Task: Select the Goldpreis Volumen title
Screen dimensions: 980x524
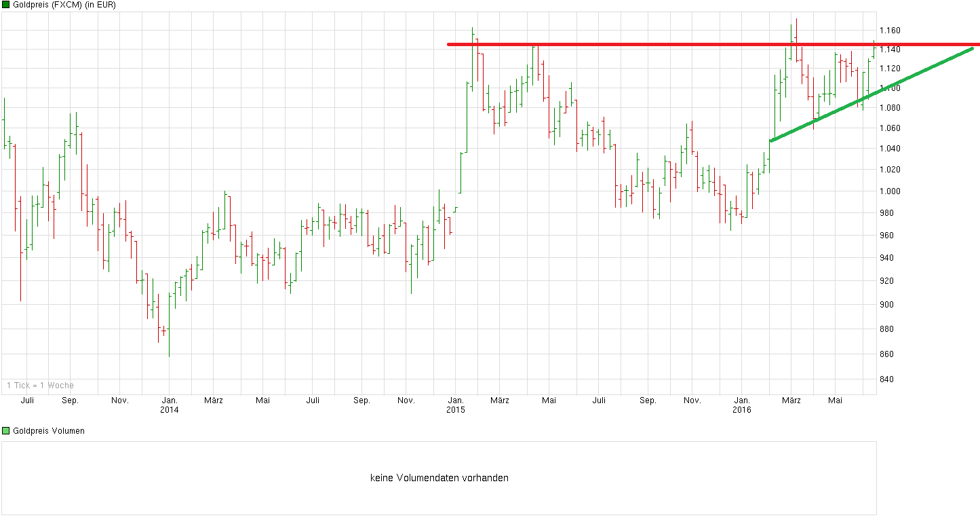Action: click(50, 430)
